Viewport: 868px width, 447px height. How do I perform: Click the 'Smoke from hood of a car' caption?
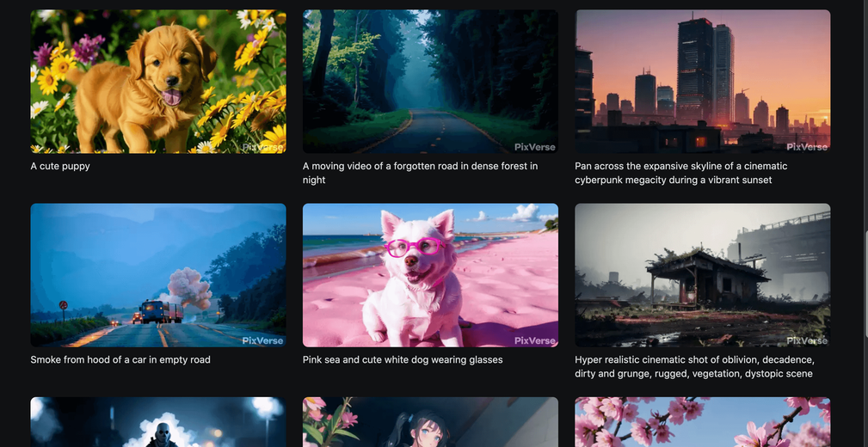pyautogui.click(x=120, y=359)
